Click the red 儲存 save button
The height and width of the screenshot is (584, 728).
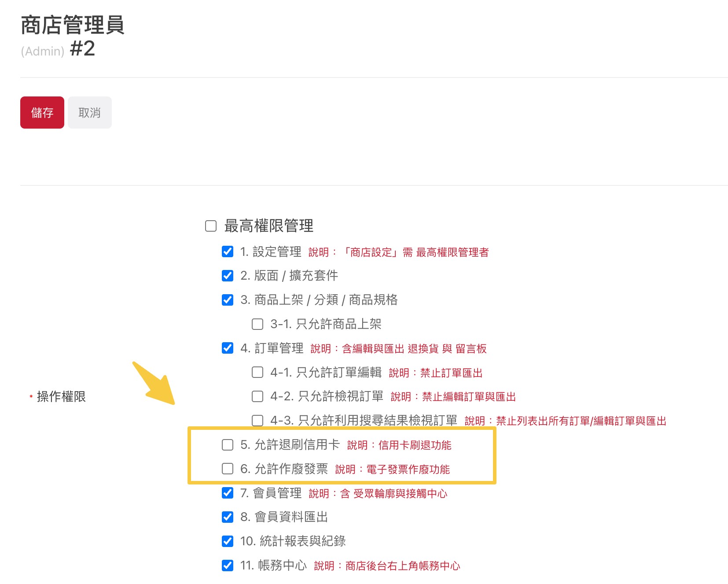(x=42, y=113)
